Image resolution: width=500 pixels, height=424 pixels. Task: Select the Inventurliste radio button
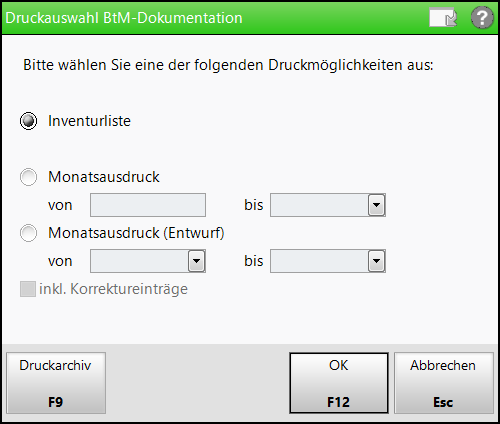pyautogui.click(x=28, y=121)
